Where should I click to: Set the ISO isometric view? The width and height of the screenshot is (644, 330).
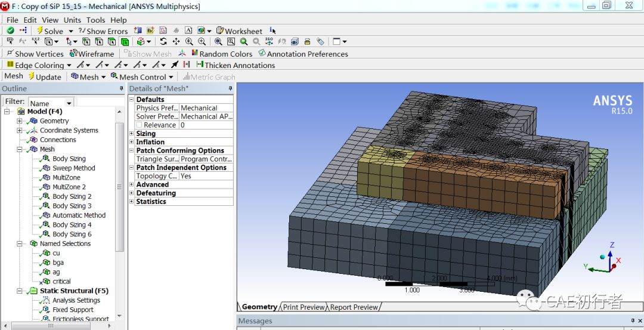(269, 42)
